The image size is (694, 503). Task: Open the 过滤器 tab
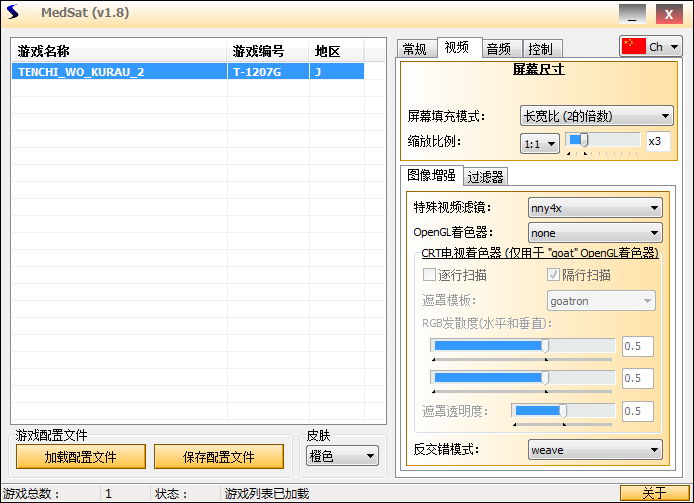(x=485, y=177)
